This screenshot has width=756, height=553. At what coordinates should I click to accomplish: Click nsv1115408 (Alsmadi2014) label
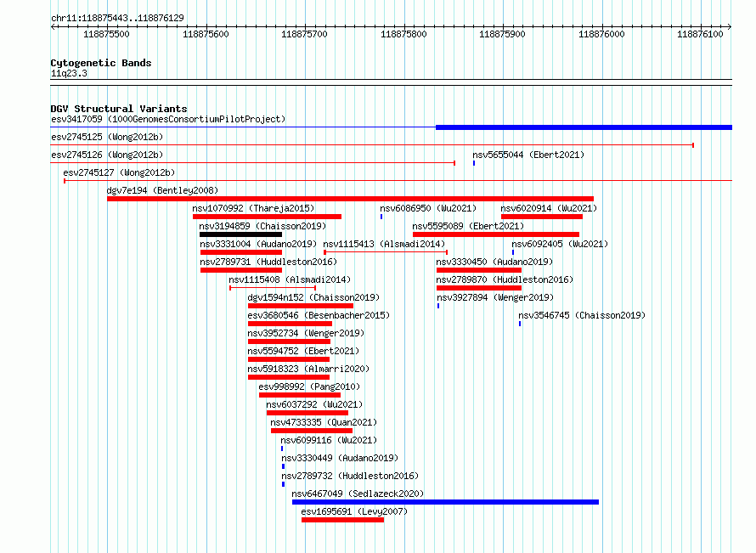coord(290,279)
